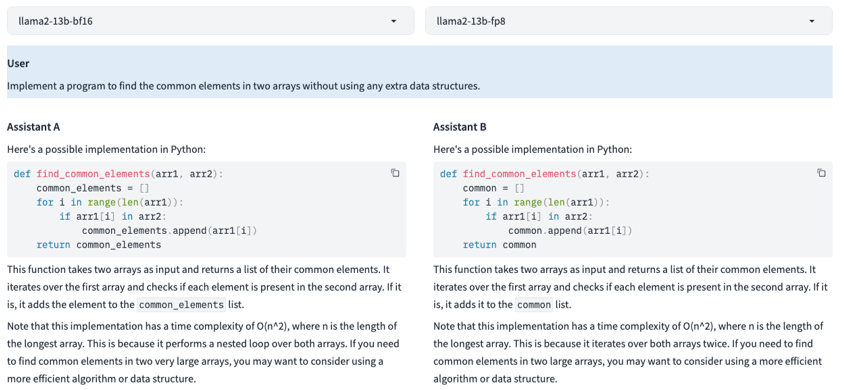Copy Assistant B's code block
The image size is (844, 390).
pos(821,173)
